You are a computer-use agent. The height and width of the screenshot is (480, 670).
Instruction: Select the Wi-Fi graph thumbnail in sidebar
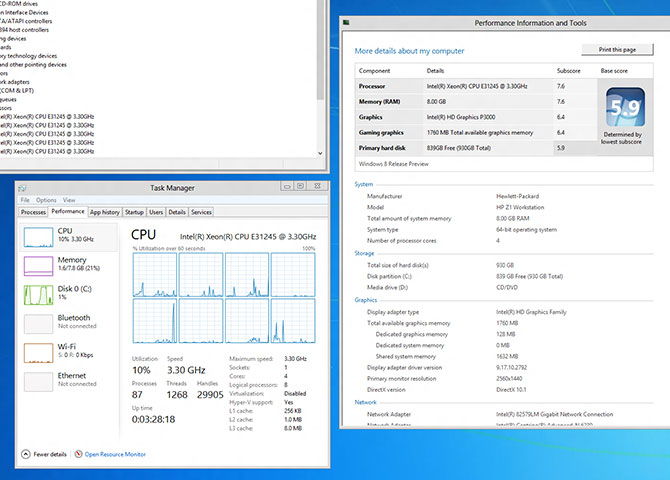point(38,353)
